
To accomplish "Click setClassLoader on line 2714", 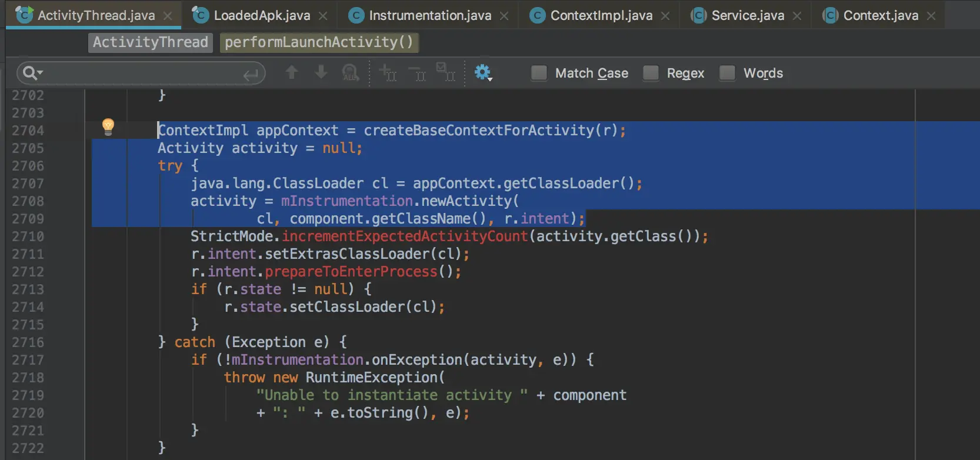I will tap(347, 307).
